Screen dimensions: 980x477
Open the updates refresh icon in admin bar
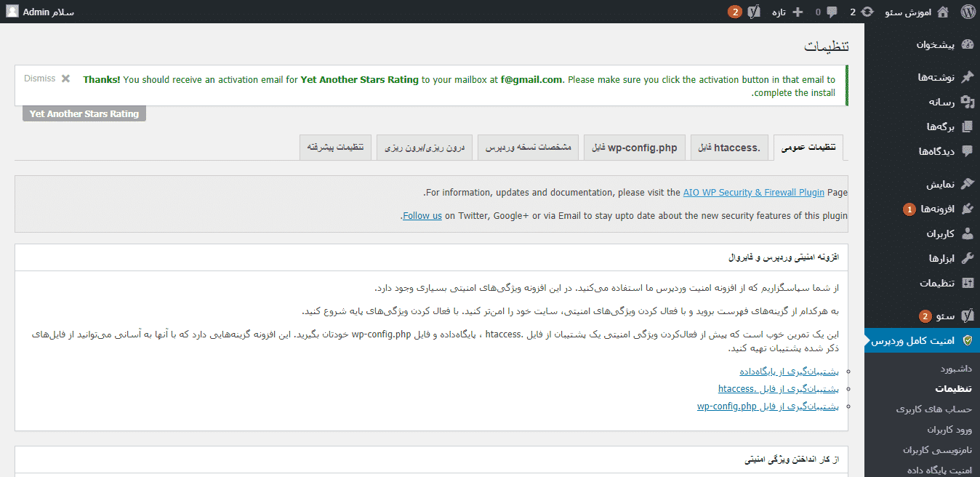tap(868, 12)
